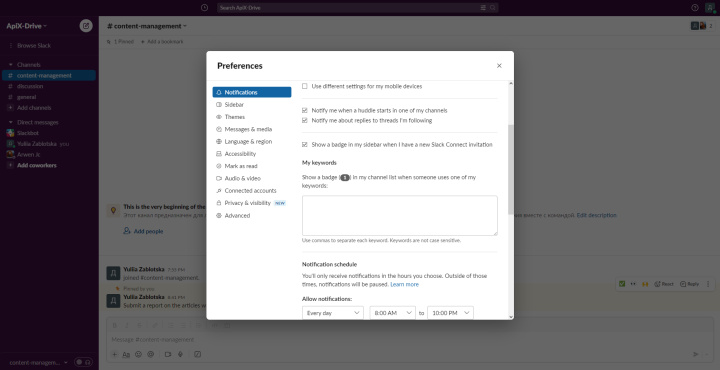Open the Sidebar preferences tab
The height and width of the screenshot is (370, 720).
(x=252, y=105)
